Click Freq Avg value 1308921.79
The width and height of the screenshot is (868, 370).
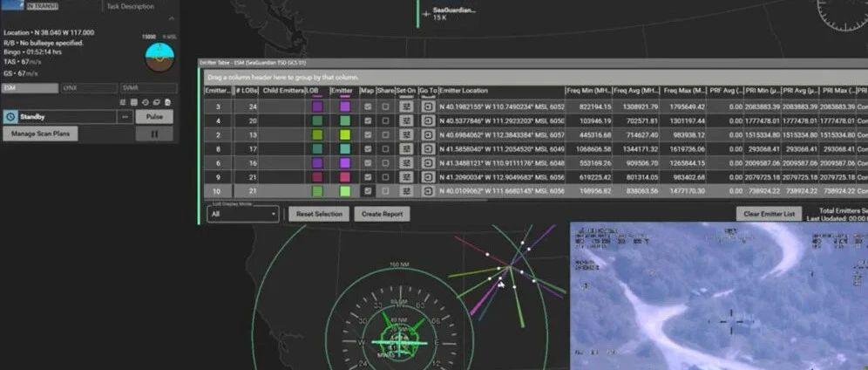point(640,107)
